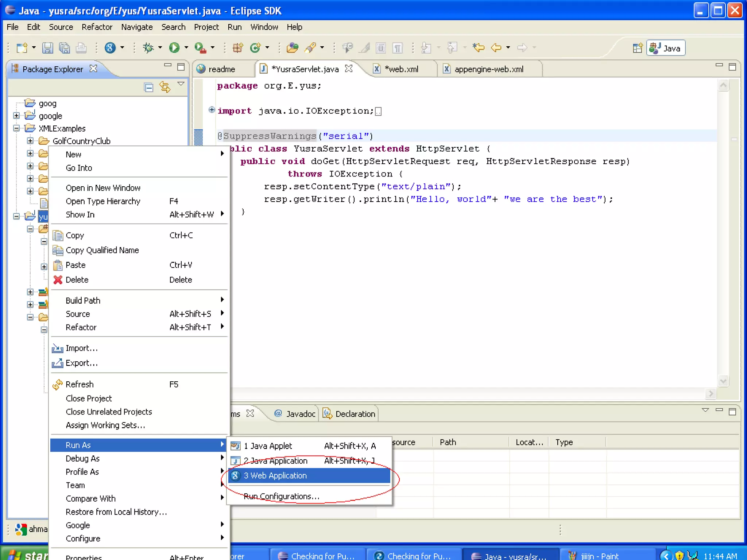Open the Declaration view tab
Image resolution: width=747 pixels, height=560 pixels.
[355, 414]
